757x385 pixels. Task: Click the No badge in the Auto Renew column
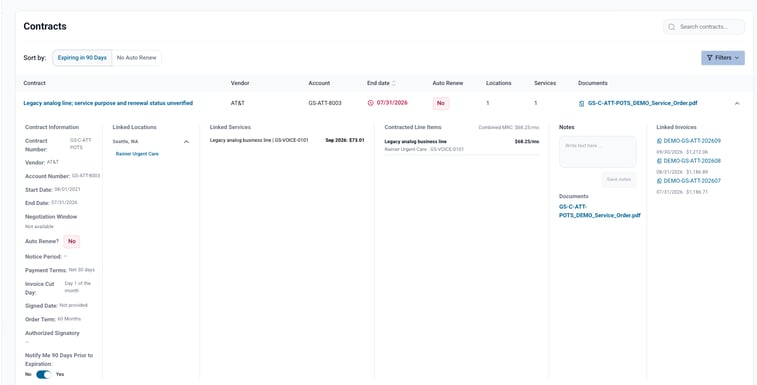click(x=441, y=103)
